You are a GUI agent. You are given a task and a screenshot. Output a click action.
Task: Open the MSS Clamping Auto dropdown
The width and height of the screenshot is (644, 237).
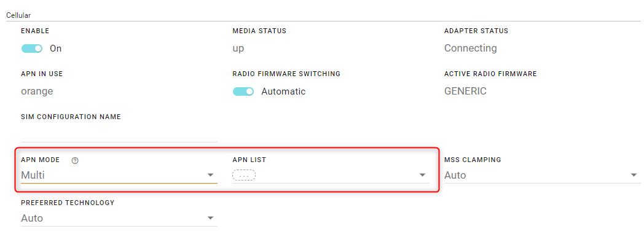point(542,175)
